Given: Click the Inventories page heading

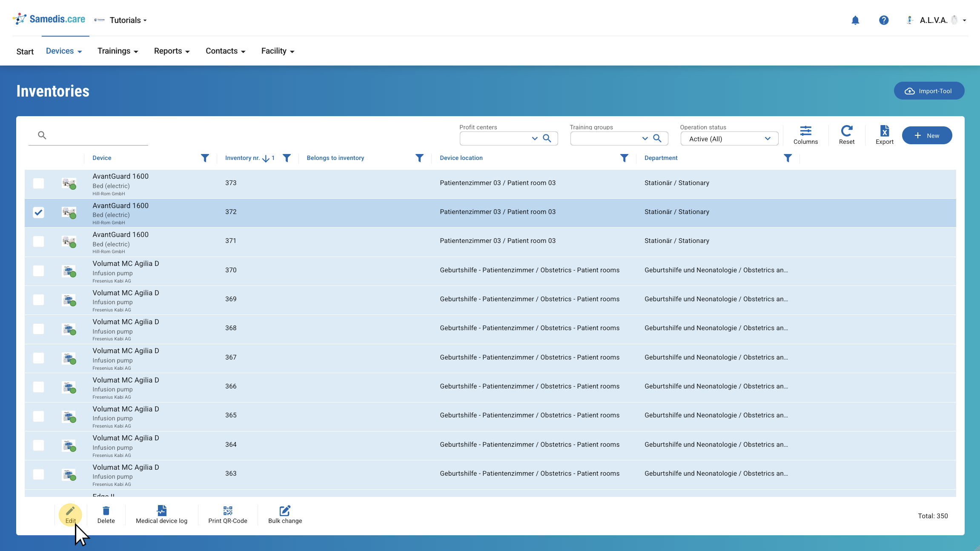Looking at the screenshot, I should (x=53, y=91).
